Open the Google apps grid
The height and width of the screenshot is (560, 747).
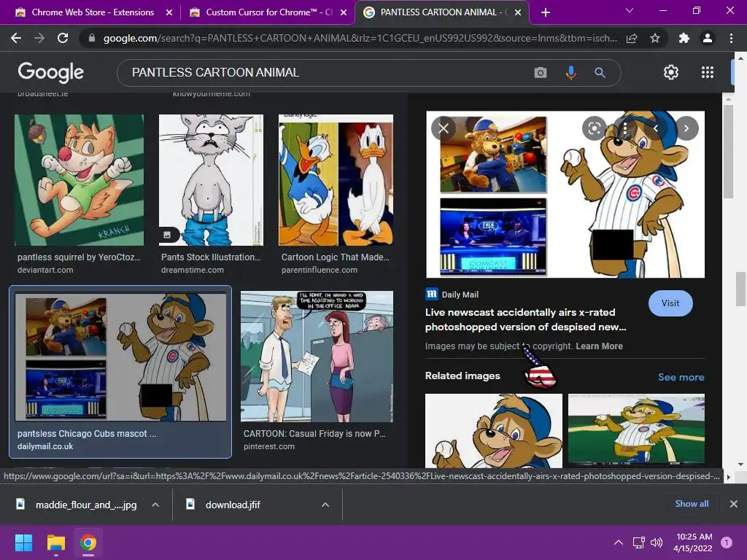(x=708, y=72)
